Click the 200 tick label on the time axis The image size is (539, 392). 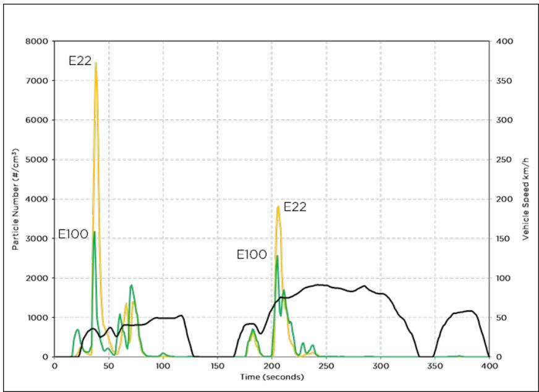pyautogui.click(x=271, y=366)
